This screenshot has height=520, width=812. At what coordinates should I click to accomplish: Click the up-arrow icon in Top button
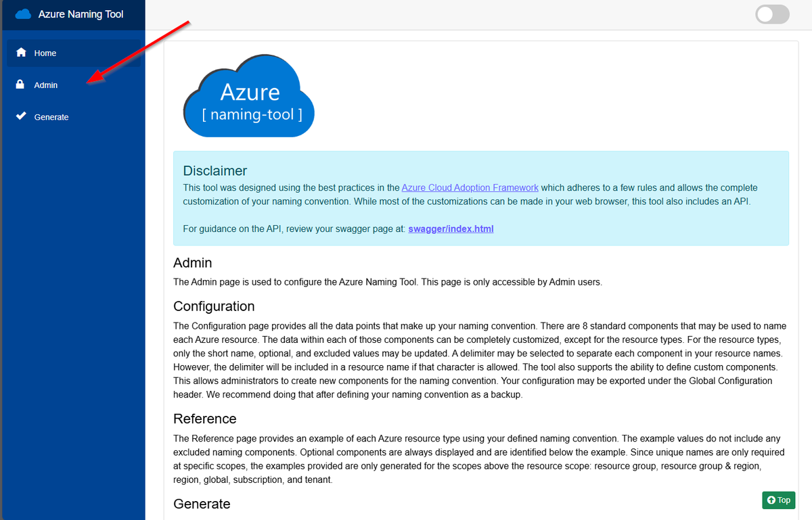[x=771, y=500]
